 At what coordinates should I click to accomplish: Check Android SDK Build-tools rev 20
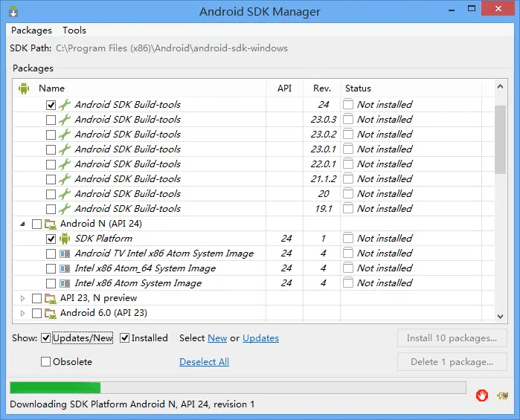click(51, 194)
